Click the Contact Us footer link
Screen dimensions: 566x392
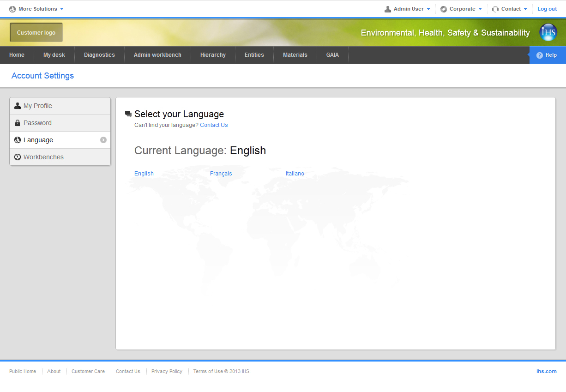[128, 371]
